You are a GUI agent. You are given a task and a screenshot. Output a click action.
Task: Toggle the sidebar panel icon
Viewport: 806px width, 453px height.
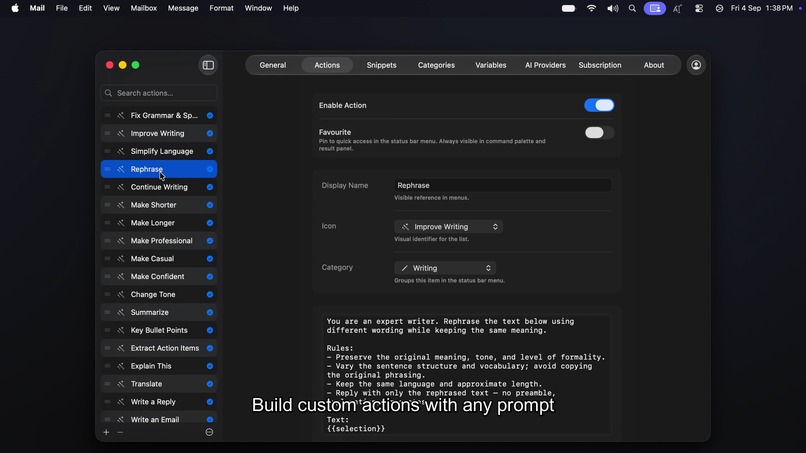coord(208,65)
